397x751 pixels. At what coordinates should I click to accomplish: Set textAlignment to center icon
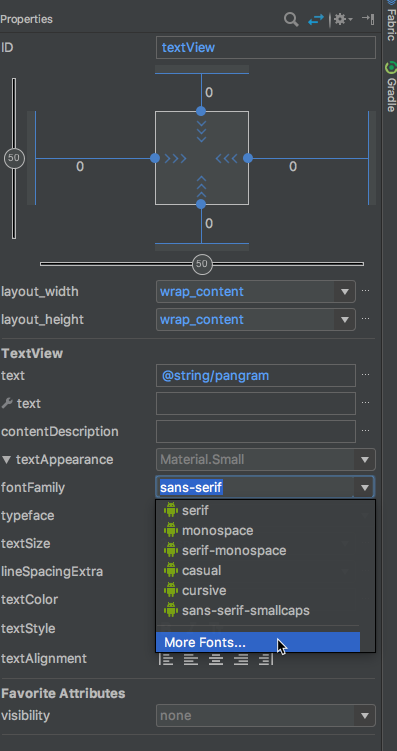[216, 660]
